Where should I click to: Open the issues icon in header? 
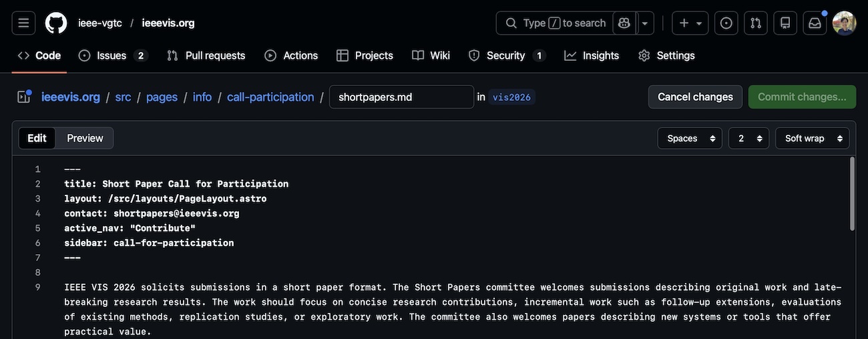[x=726, y=23]
